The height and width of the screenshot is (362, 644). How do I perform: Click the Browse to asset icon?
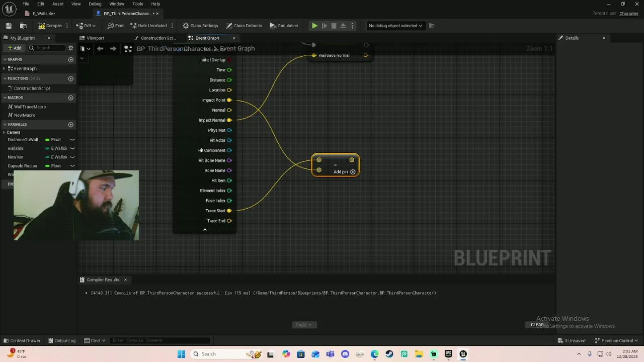click(23, 26)
